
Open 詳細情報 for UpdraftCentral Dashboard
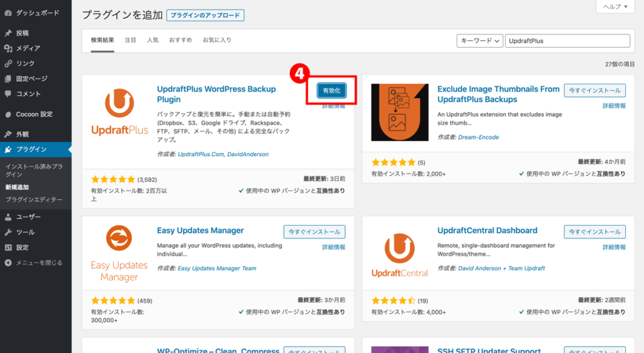coord(614,247)
